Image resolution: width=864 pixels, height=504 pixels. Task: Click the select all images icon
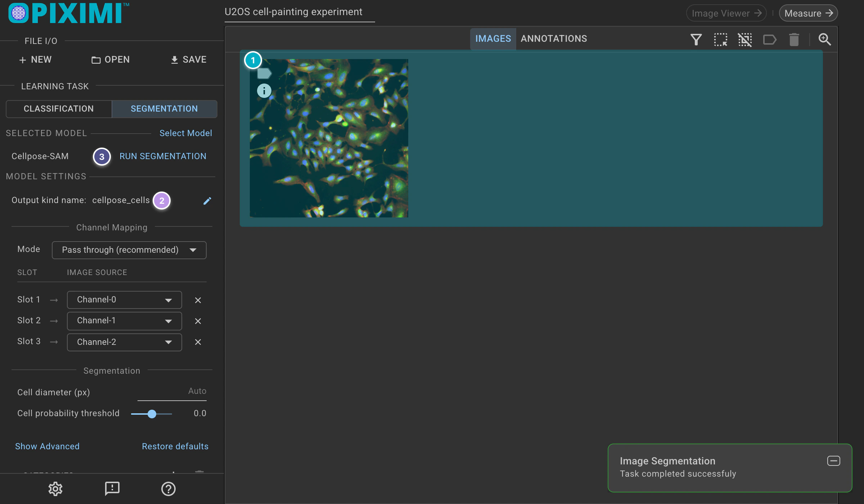pyautogui.click(x=720, y=40)
